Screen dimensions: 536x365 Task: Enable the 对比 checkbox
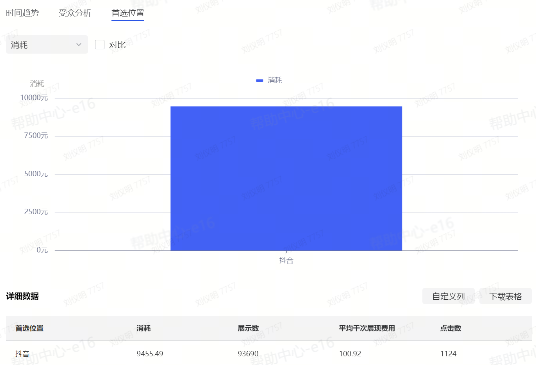[x=100, y=44]
